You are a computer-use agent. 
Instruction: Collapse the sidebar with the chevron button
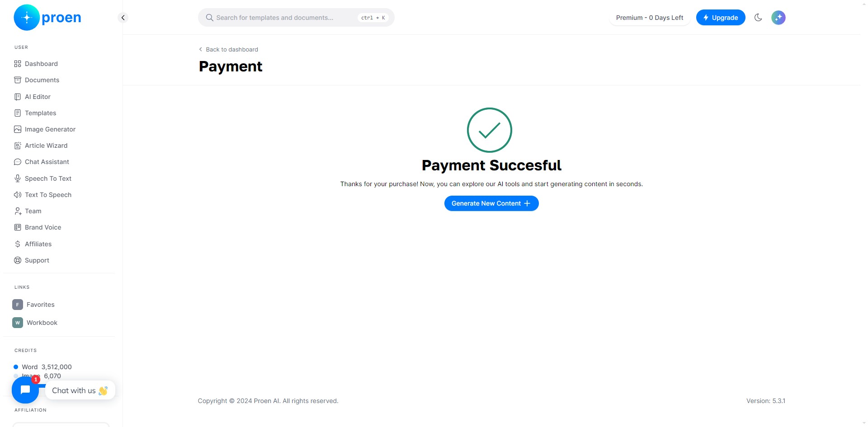coord(123,18)
